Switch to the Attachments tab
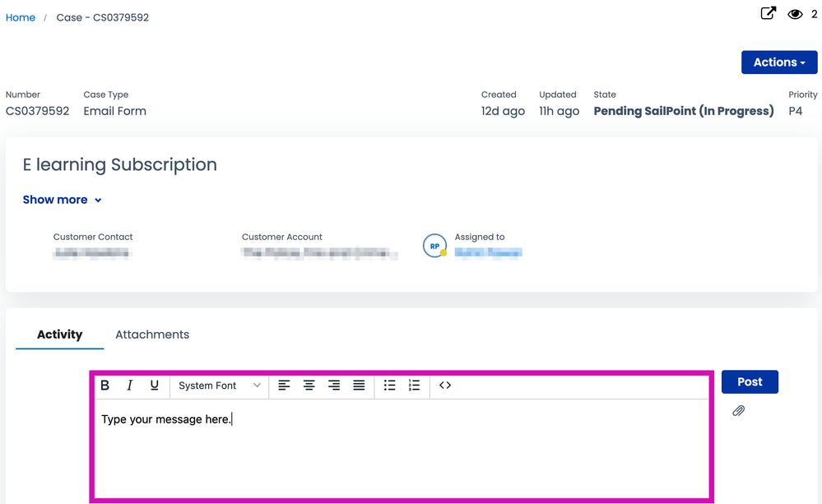The width and height of the screenshot is (822, 504). point(152,335)
